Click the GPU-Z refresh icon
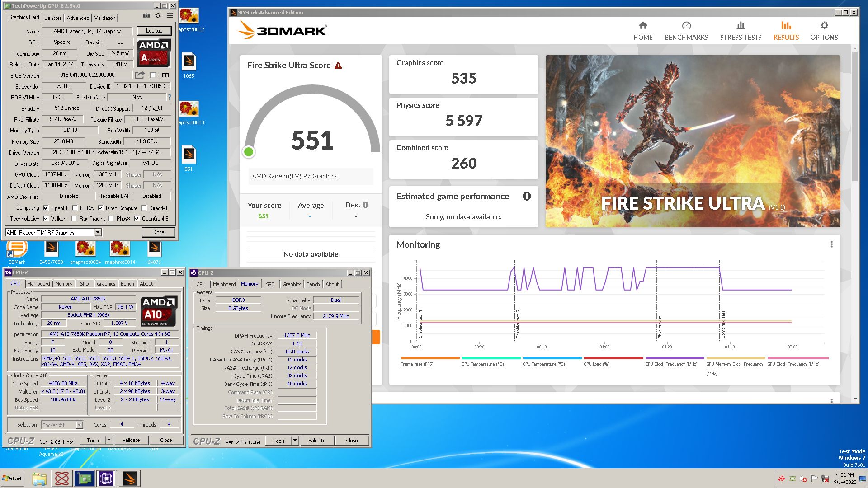Image resolution: width=868 pixels, height=488 pixels. coord(158,15)
